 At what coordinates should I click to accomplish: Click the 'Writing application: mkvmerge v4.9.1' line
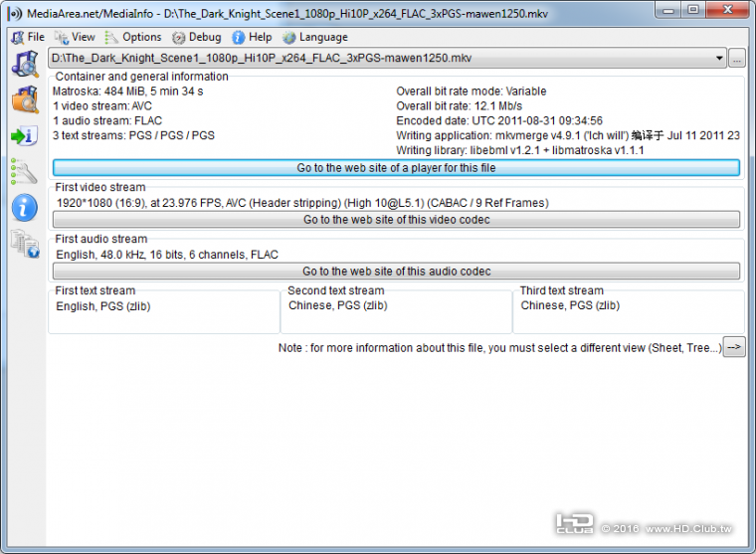567,135
